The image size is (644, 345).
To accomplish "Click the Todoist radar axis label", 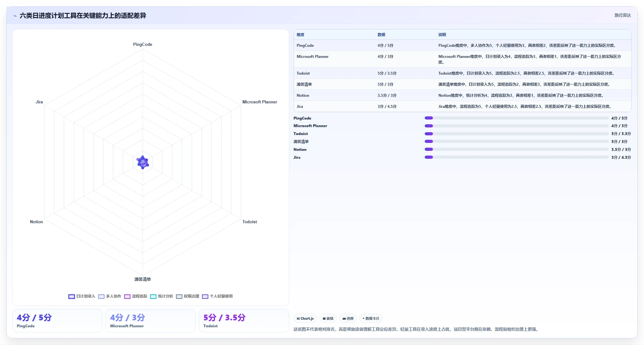I will coord(250,222).
